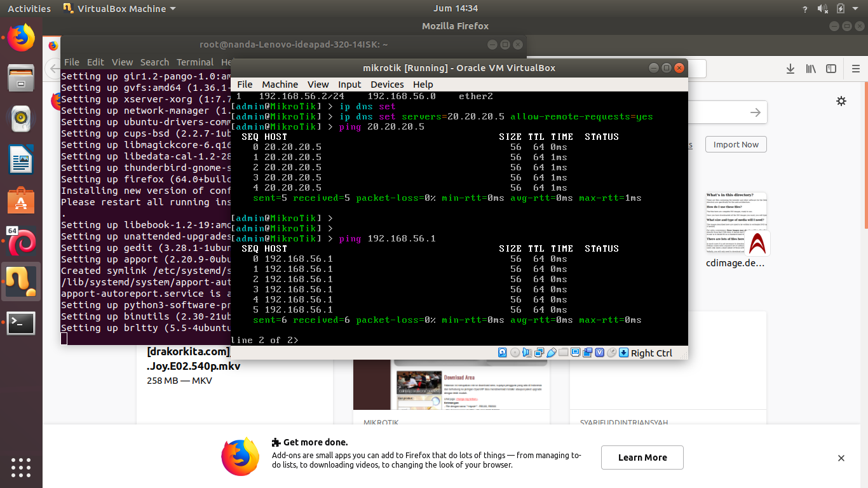This screenshot has height=488, width=868.
Task: Click the muted volume icon in top bar
Action: 823,9
